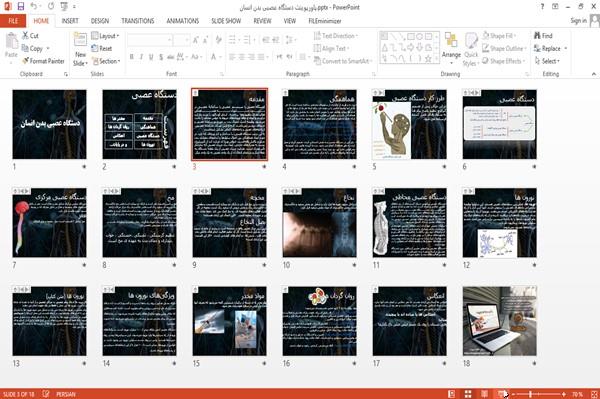Clear all formatting icon
The height and width of the screenshot is (399, 600).
click(x=218, y=39)
